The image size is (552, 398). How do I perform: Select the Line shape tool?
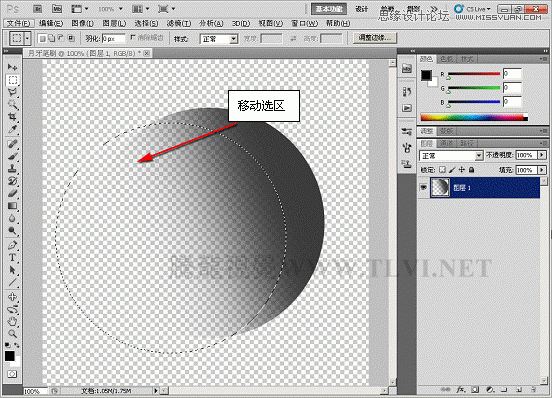point(12,282)
